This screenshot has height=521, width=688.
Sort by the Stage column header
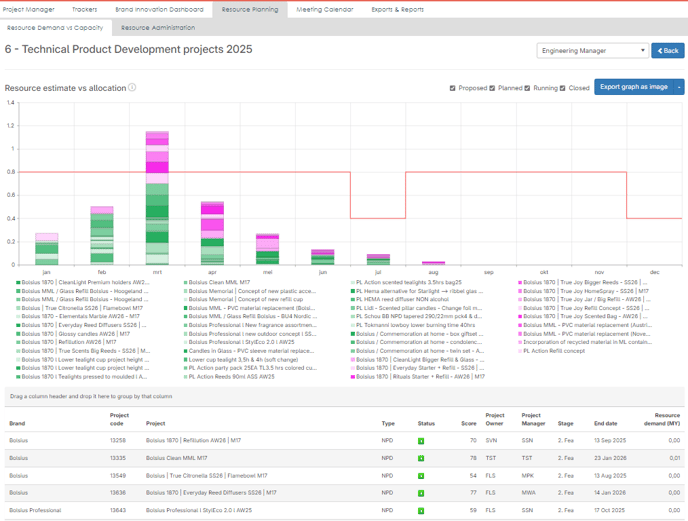[565, 424]
